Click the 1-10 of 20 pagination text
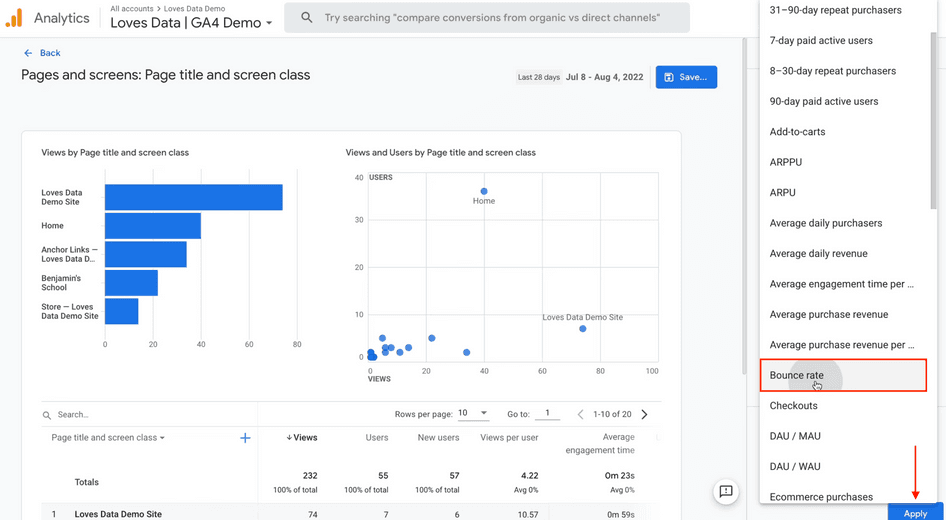 [612, 414]
